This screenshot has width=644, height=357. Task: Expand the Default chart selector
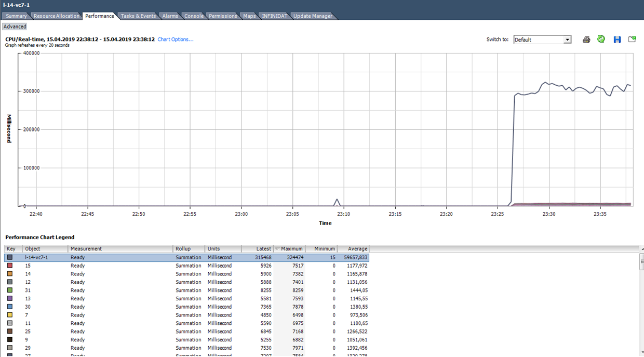[566, 39]
